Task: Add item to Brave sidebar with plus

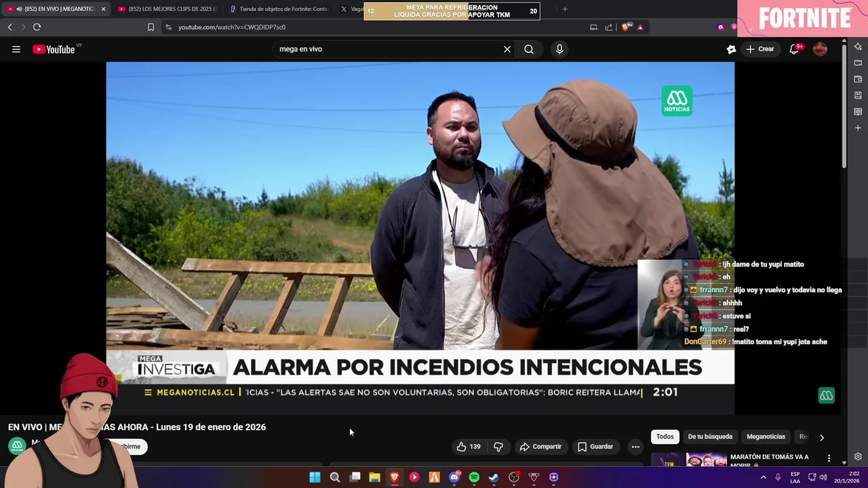Action: 858,128
